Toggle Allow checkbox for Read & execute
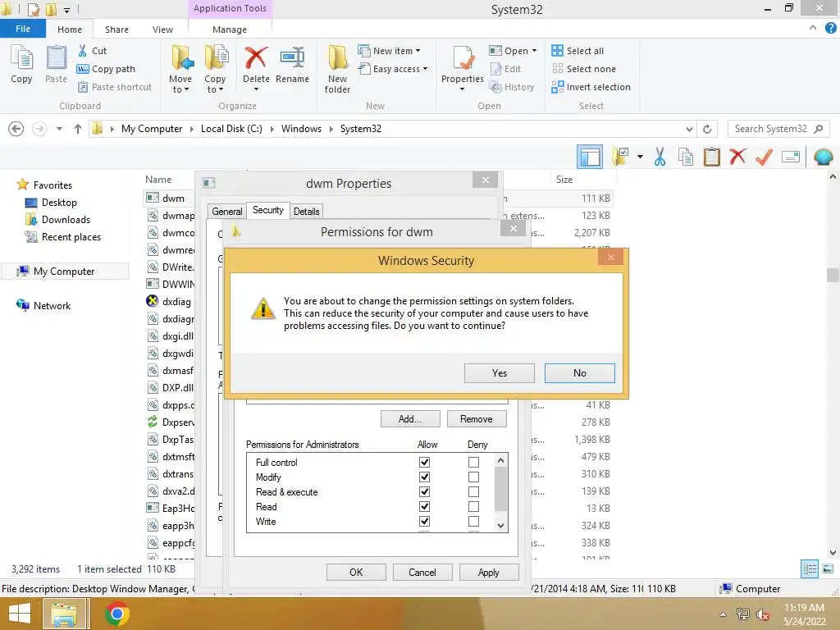The width and height of the screenshot is (840, 630). [x=424, y=492]
